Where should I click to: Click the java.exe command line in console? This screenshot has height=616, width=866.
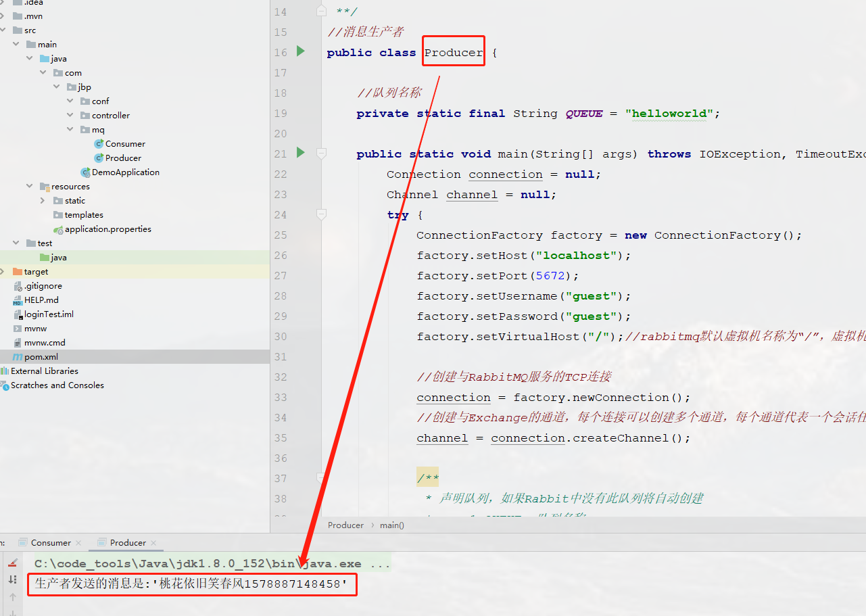tap(212, 564)
